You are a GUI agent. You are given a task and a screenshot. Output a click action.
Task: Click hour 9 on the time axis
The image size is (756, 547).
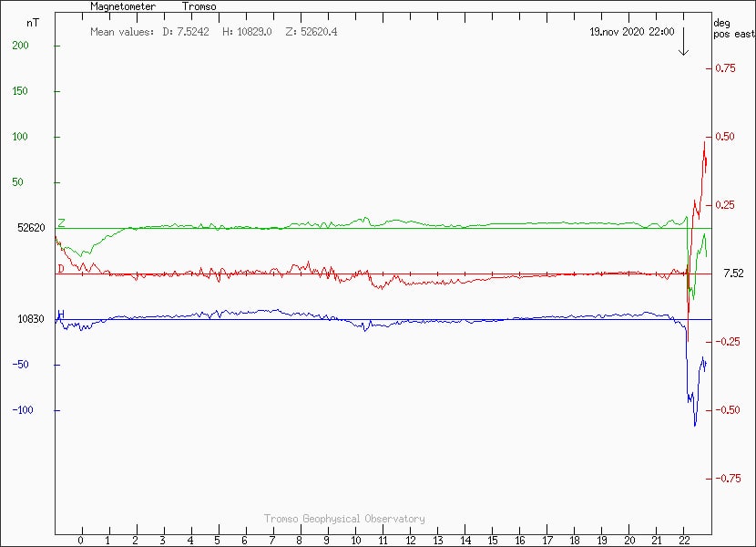point(327,541)
